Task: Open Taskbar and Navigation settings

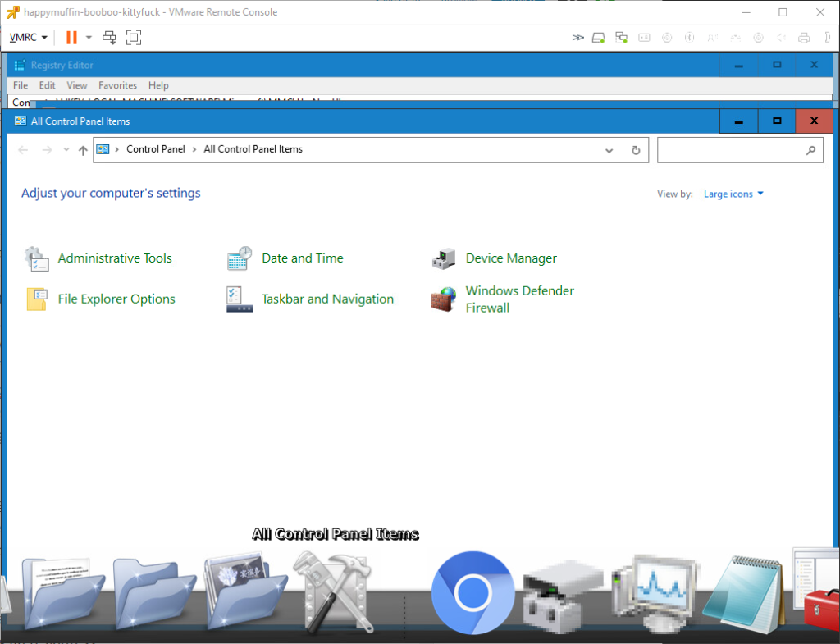Action: coord(326,299)
